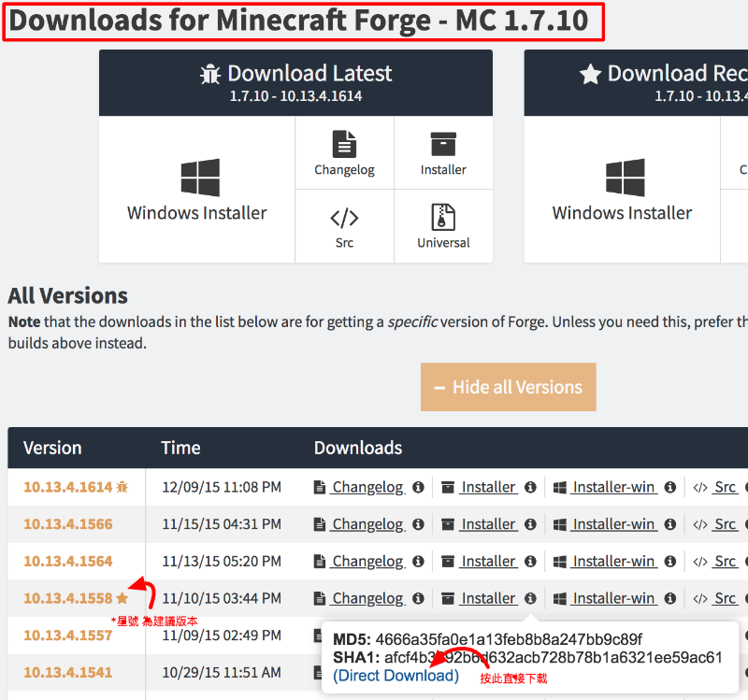Click Src tile in Download Latest
This screenshot has width=748, height=700.
click(x=344, y=226)
